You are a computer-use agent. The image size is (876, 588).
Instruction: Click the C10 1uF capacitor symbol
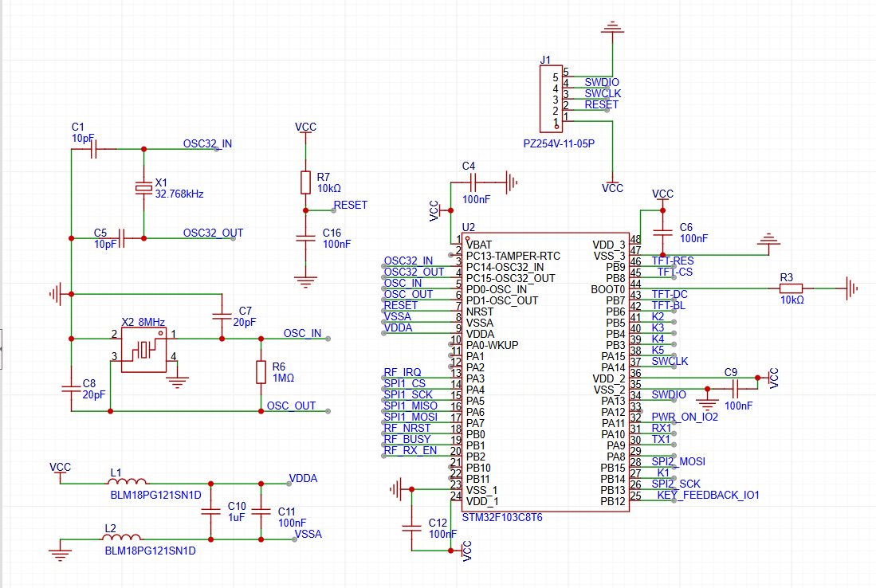click(210, 512)
